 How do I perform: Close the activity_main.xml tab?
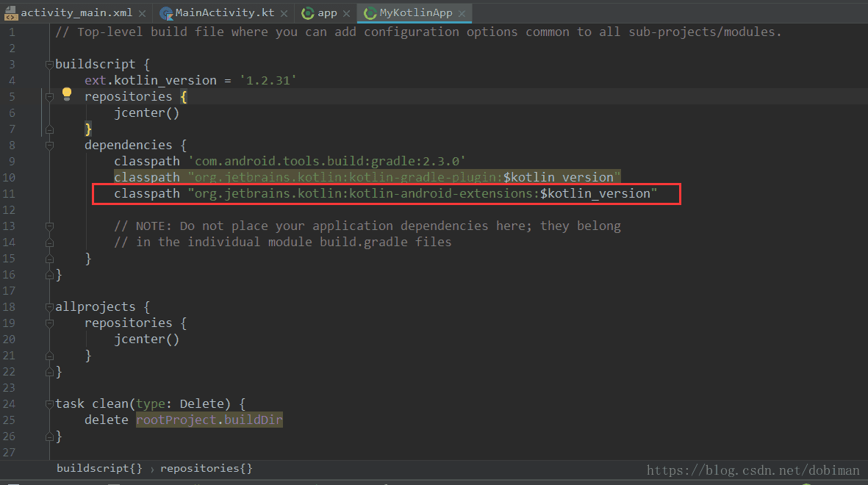[143, 12]
